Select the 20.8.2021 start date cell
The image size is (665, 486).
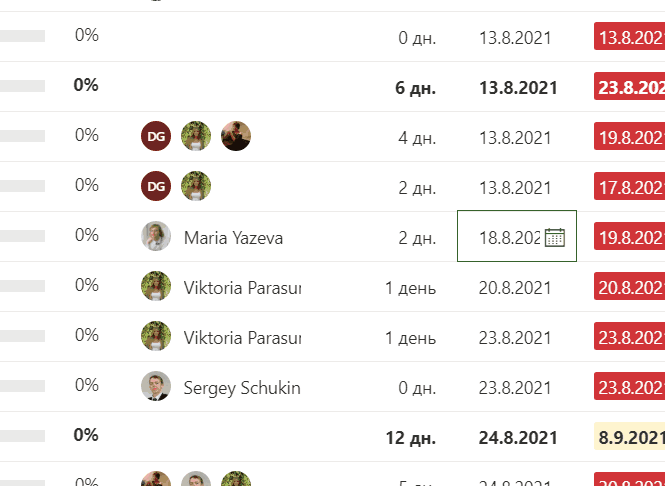[x=515, y=288]
